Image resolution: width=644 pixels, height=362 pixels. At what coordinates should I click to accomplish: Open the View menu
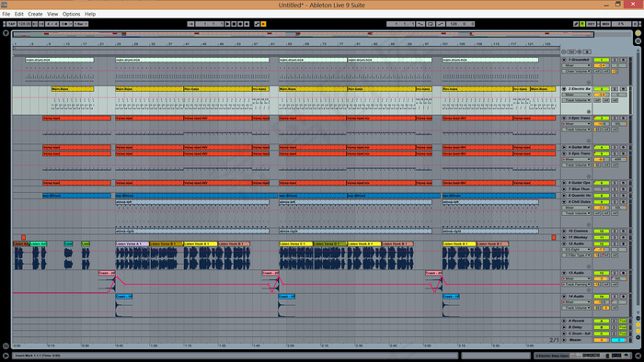[52, 14]
